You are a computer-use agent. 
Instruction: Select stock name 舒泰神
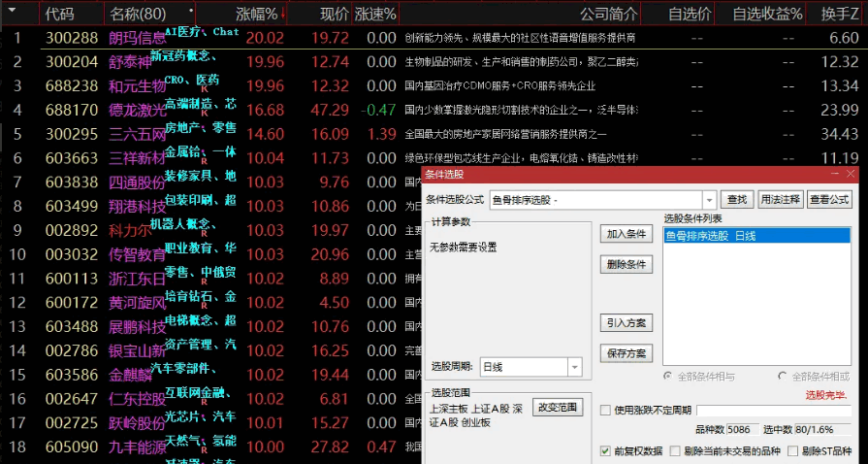(x=130, y=62)
